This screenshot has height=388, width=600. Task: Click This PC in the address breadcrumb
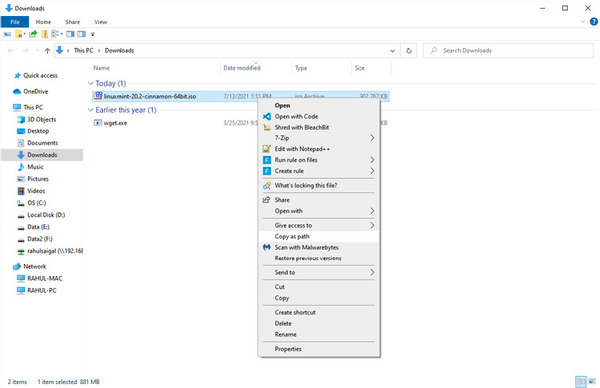[83, 51]
